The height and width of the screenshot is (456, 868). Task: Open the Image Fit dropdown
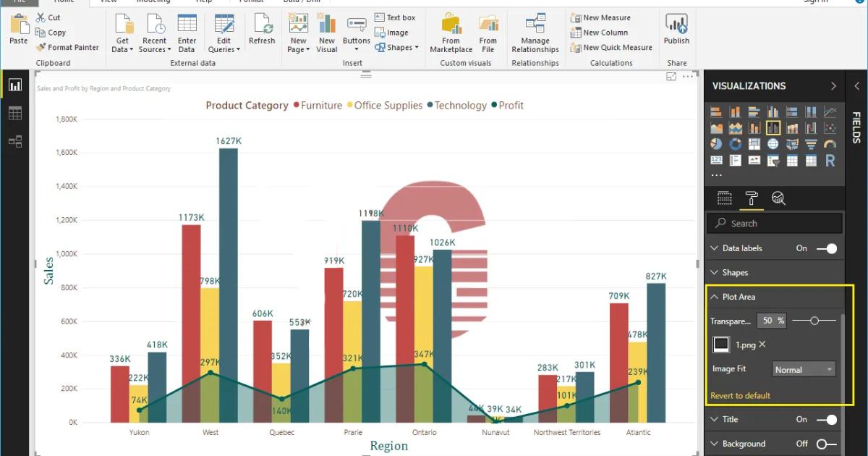coord(803,369)
